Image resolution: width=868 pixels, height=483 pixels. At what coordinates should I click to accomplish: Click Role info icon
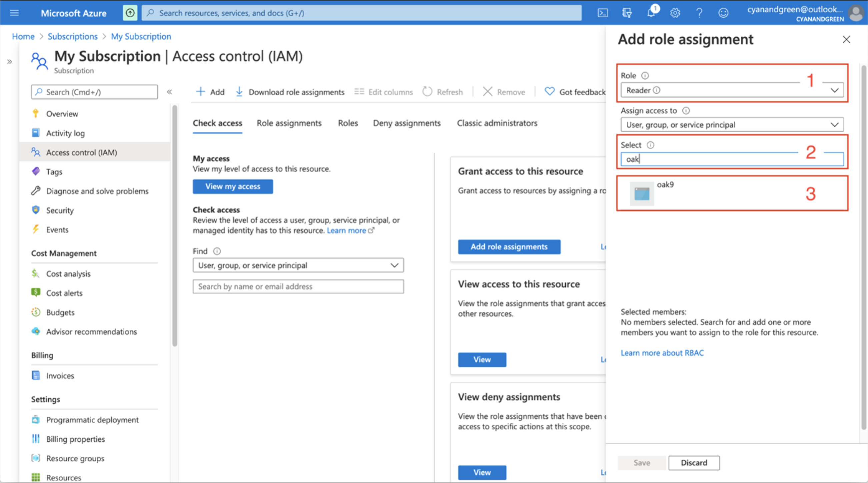click(645, 76)
